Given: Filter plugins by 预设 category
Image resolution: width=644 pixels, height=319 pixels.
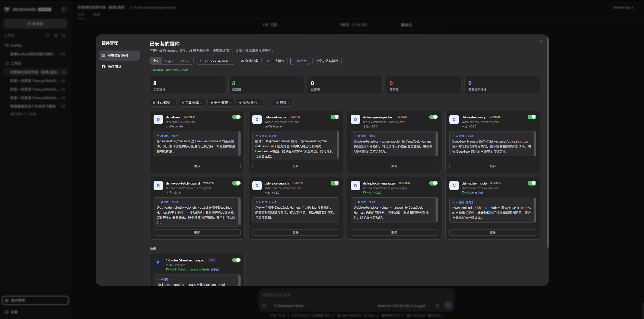Looking at the screenshot, I should (x=283, y=103).
